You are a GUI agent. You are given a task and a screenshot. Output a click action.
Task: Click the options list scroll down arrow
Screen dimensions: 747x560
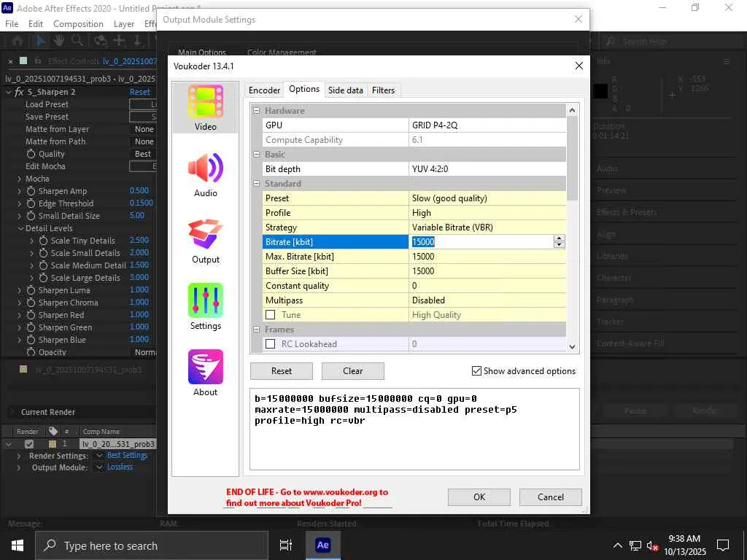click(x=572, y=346)
